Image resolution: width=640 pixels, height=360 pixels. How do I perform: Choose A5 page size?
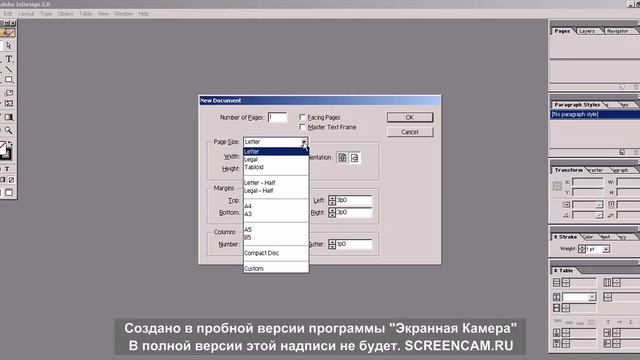tap(276, 230)
